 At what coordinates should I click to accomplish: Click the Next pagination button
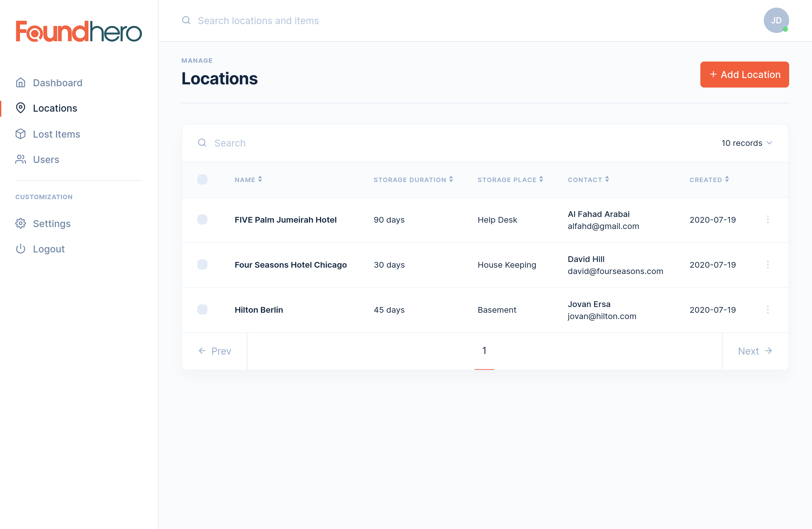pos(755,351)
